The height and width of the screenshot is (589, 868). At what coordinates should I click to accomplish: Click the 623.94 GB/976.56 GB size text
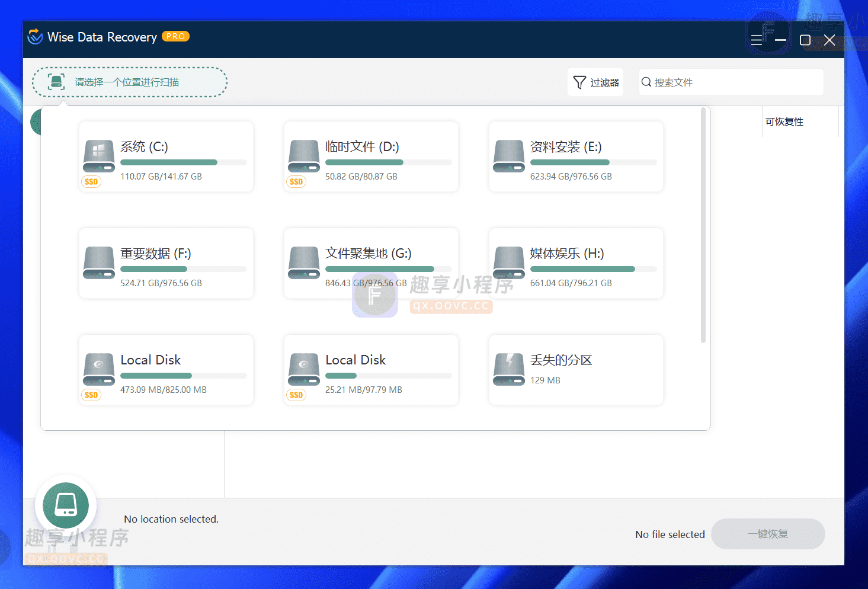pos(571,177)
